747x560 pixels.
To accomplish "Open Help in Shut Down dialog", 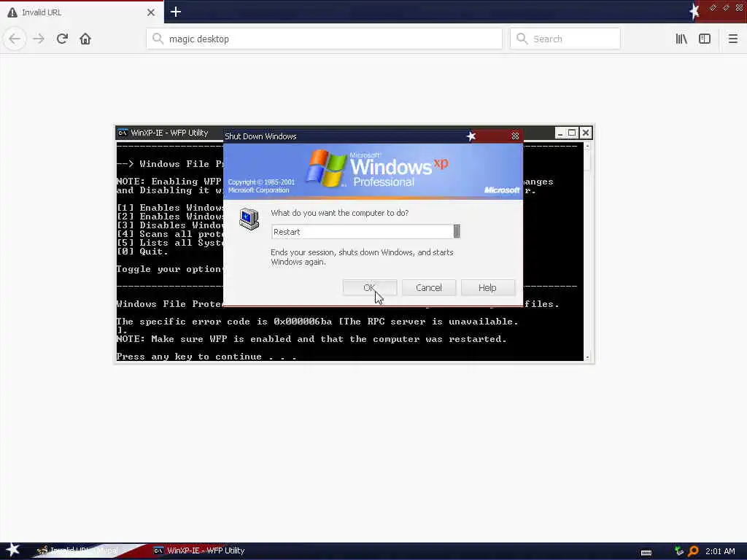I will tap(488, 287).
